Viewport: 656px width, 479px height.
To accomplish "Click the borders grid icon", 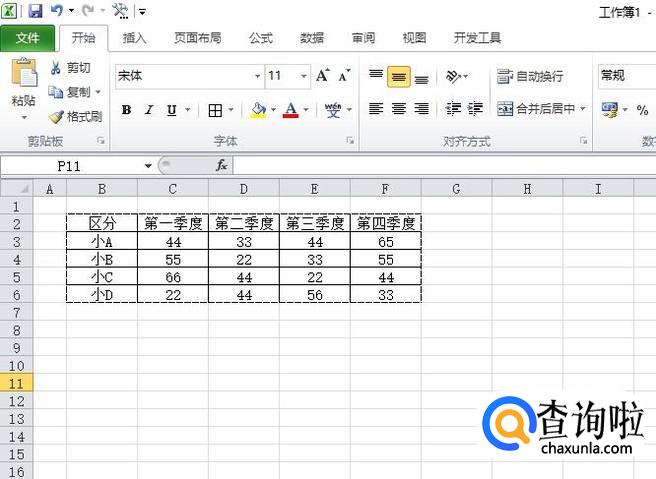I will pos(215,110).
